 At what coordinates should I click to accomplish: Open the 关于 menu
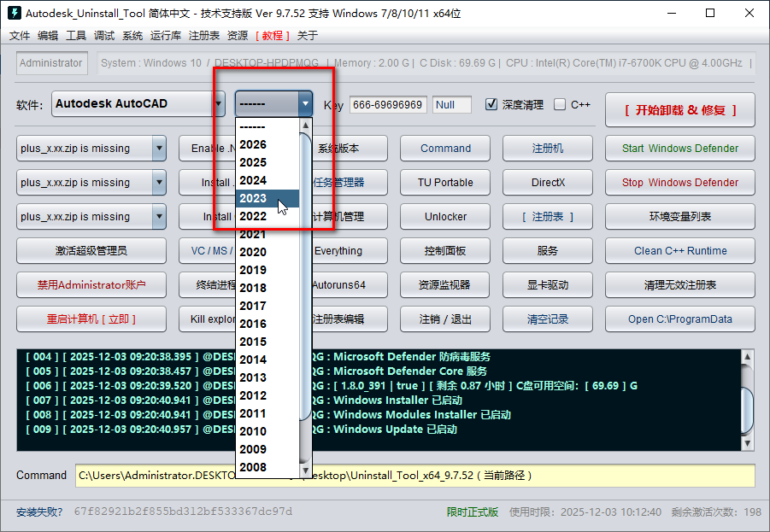[x=308, y=35]
